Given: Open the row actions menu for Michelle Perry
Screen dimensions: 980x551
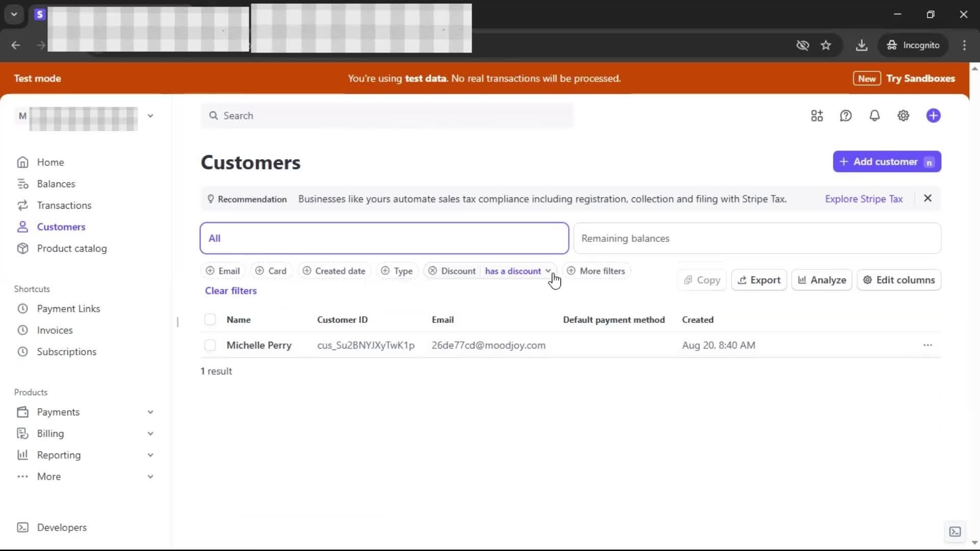Looking at the screenshot, I should click(x=927, y=345).
